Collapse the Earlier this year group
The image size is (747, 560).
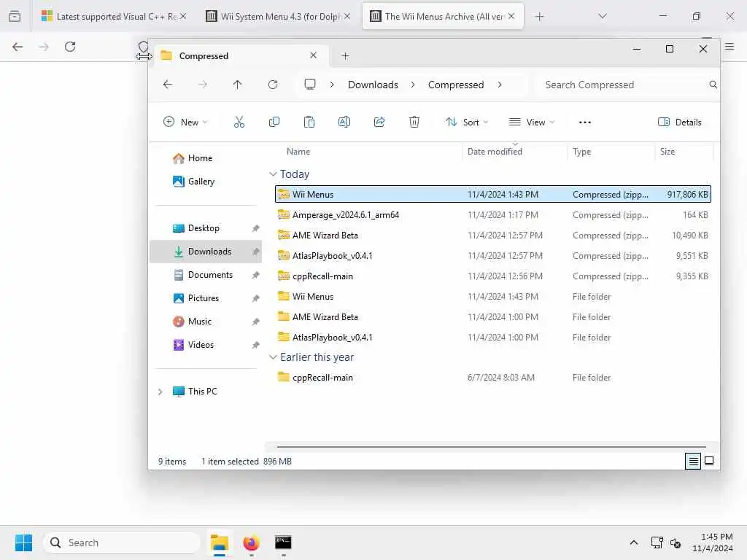point(273,357)
